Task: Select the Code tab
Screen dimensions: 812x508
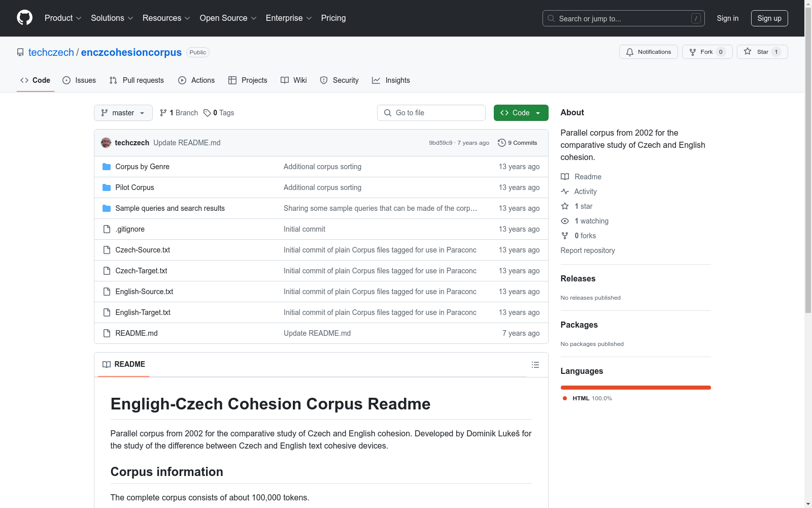Action: [x=36, y=80]
